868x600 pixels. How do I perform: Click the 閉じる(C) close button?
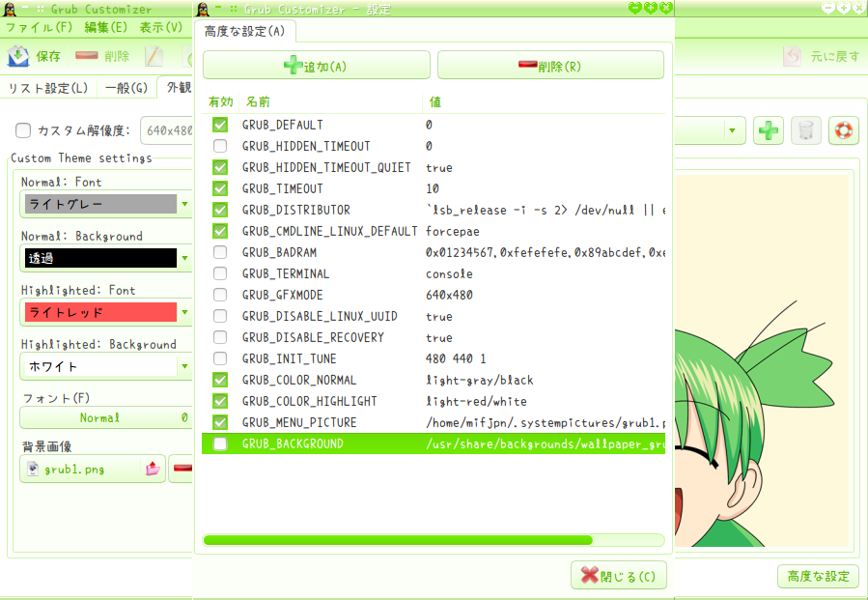618,576
